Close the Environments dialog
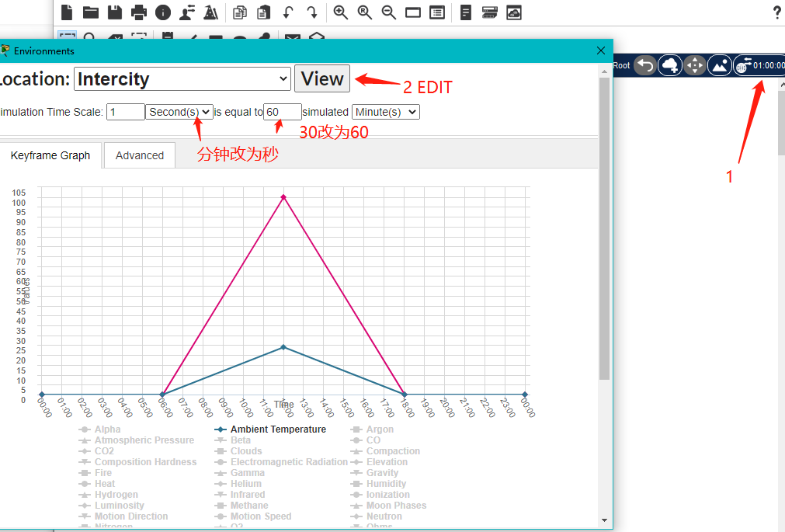This screenshot has height=532, width=785. tap(601, 50)
